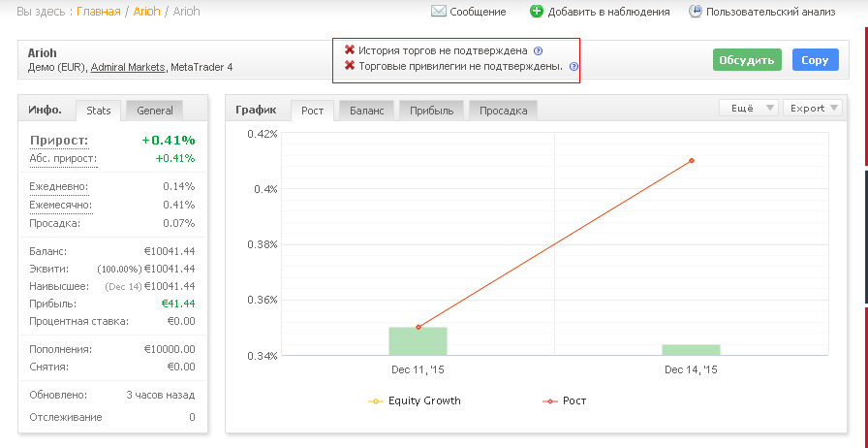Click the Dec 11 data point on growth line
This screenshot has height=448, width=868.
point(418,327)
